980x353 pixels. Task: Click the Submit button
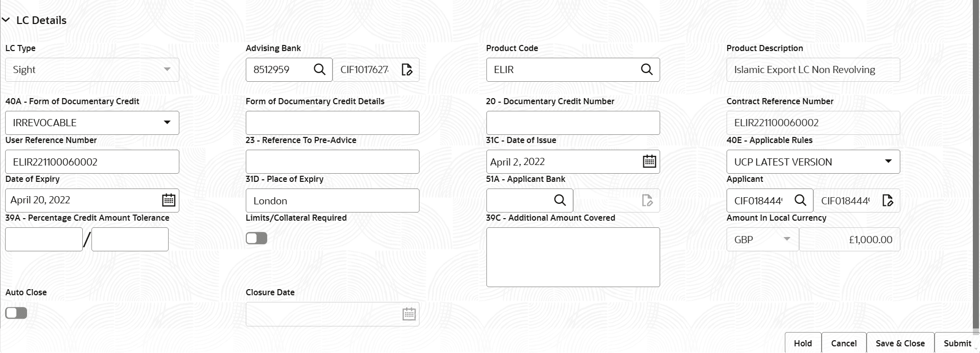coord(956,343)
